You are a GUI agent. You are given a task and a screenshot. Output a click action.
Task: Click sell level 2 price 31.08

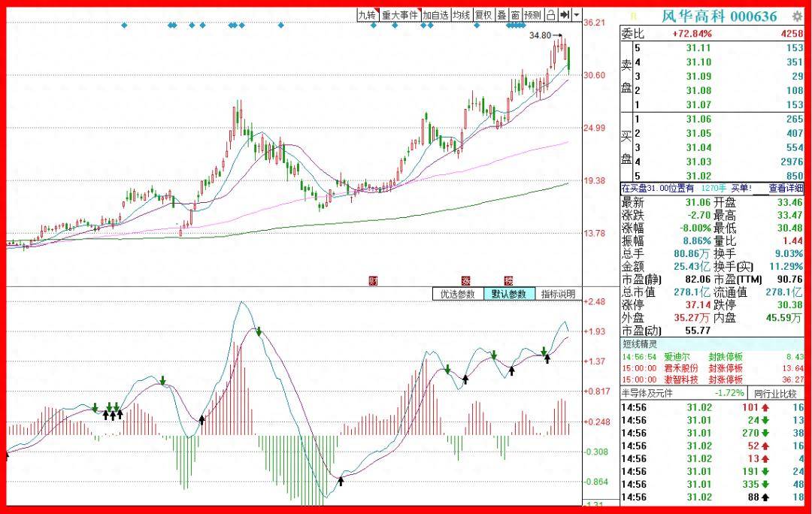pyautogui.click(x=698, y=91)
